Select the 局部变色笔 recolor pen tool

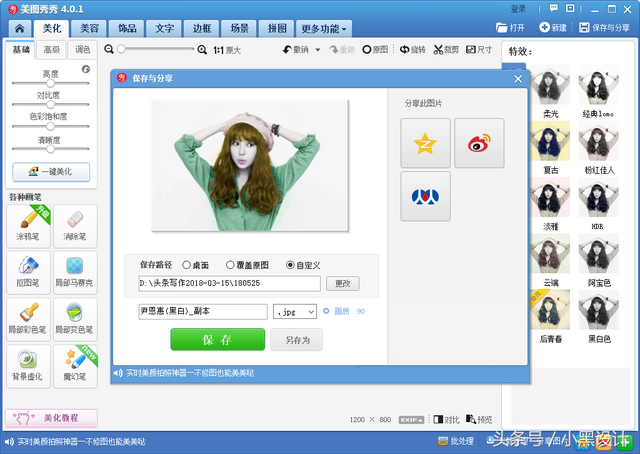pos(75,319)
